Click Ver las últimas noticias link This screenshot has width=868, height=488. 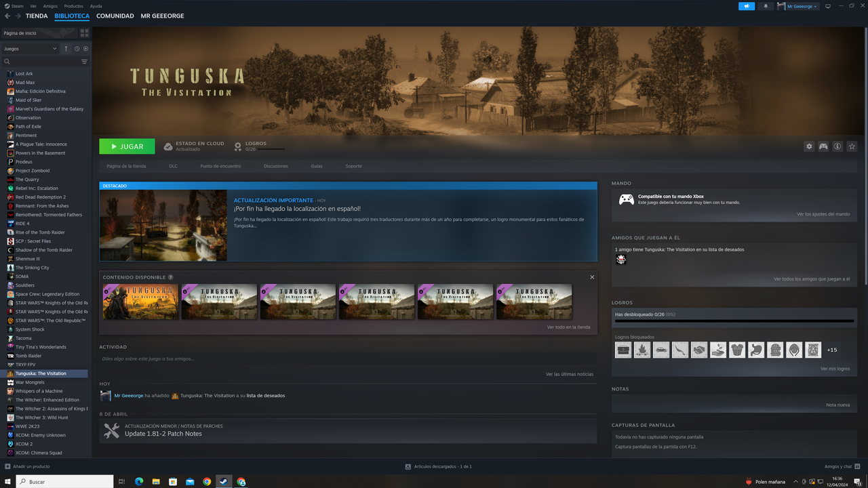point(570,374)
